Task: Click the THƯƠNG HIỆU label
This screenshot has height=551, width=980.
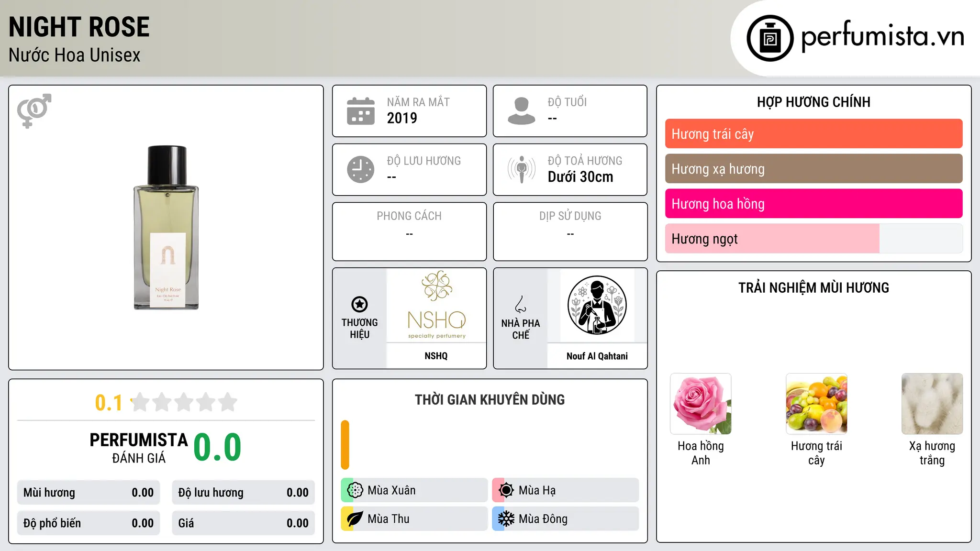Action: pos(359,329)
